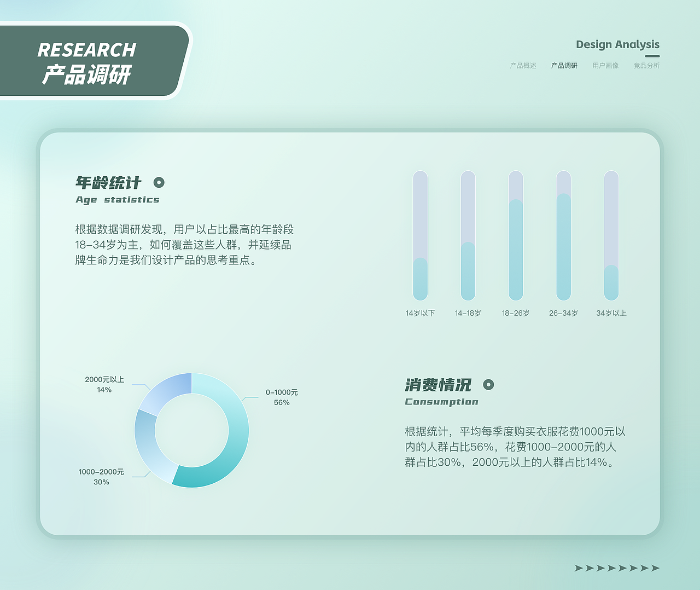Switch to the 用户画像 tab
This screenshot has height=590, width=700.
[605, 66]
